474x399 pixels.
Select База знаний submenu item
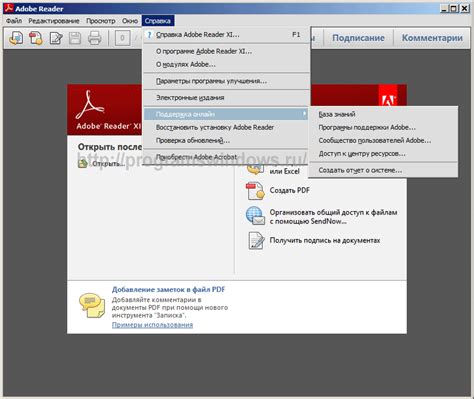(383, 114)
